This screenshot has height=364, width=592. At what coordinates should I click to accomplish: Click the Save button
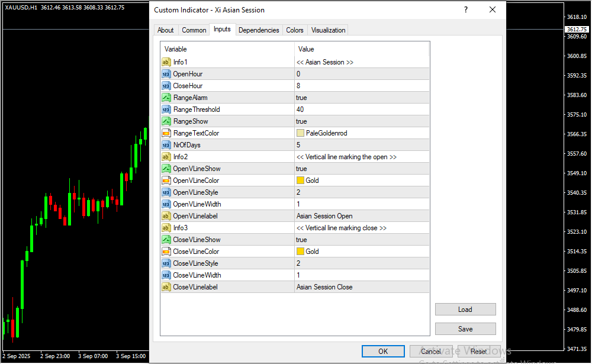click(x=465, y=329)
